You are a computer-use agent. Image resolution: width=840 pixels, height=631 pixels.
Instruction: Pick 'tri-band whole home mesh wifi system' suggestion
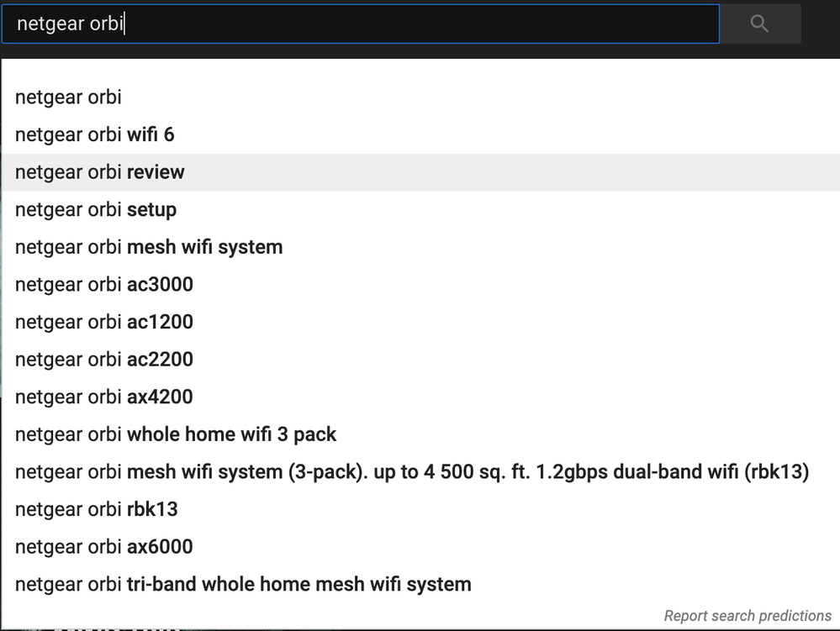pos(243,584)
